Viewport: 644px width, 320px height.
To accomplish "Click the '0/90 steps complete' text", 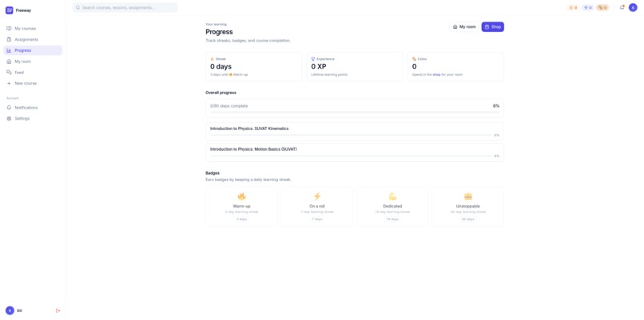I will click(x=229, y=106).
